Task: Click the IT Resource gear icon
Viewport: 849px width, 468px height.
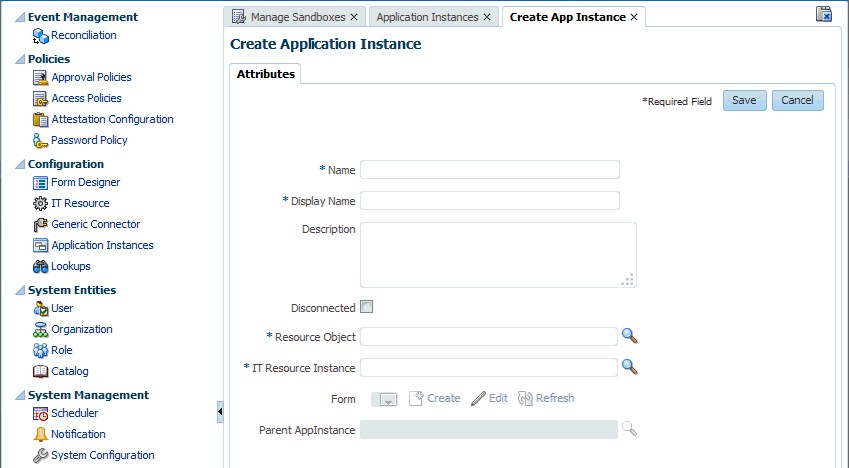Action: click(40, 204)
